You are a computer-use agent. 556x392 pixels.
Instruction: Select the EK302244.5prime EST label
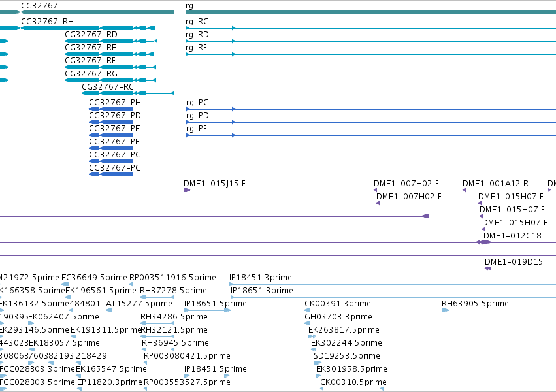[346, 343]
